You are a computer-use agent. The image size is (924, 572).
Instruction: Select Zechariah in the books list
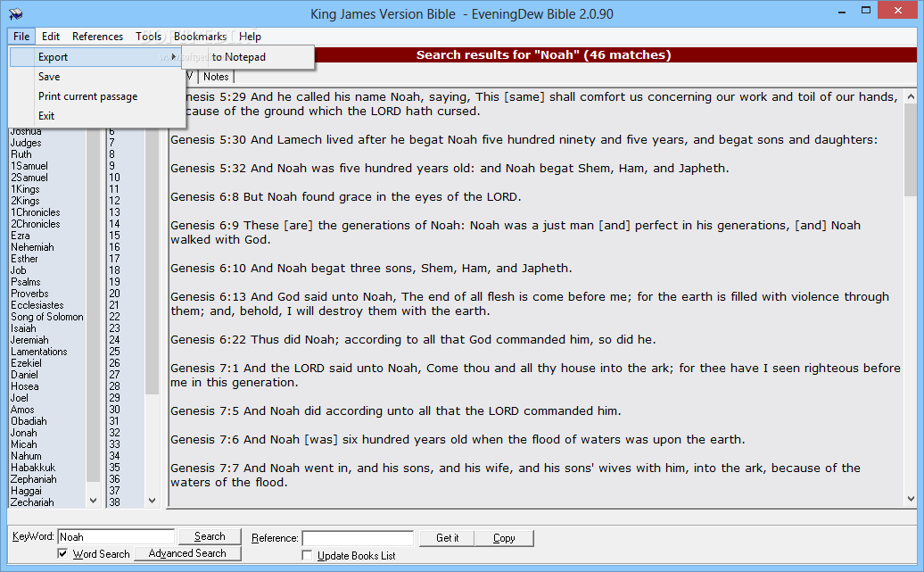point(32,502)
